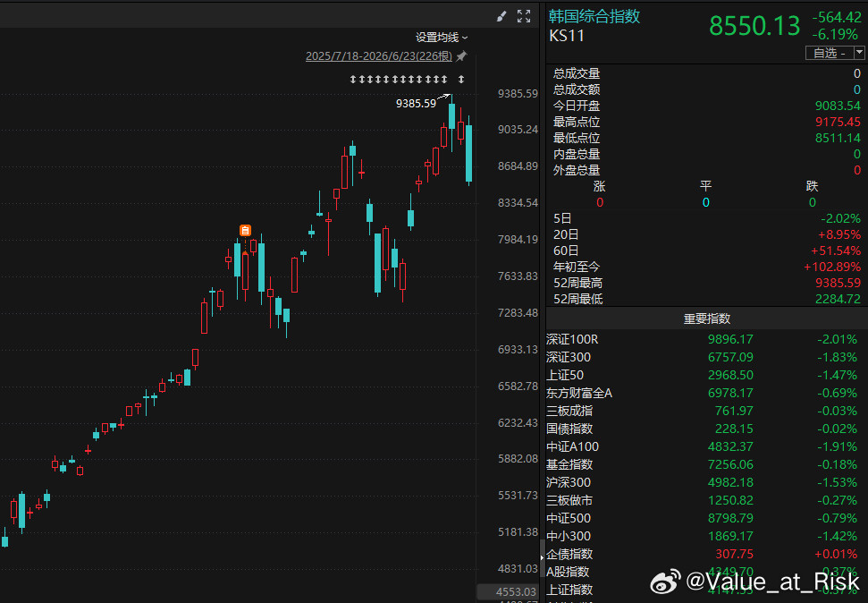Open the 自选 dropdown arrow
Viewport: 868px width, 603px height.
(x=859, y=53)
